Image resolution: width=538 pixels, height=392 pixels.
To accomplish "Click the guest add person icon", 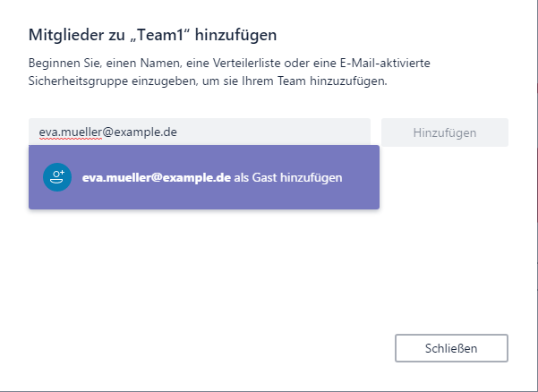I will coord(57,177).
